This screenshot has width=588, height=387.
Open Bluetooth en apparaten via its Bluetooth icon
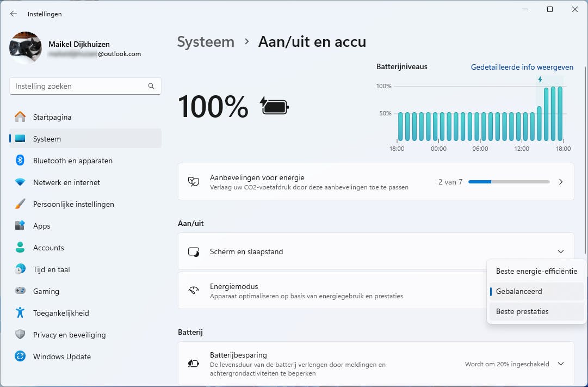(20, 160)
